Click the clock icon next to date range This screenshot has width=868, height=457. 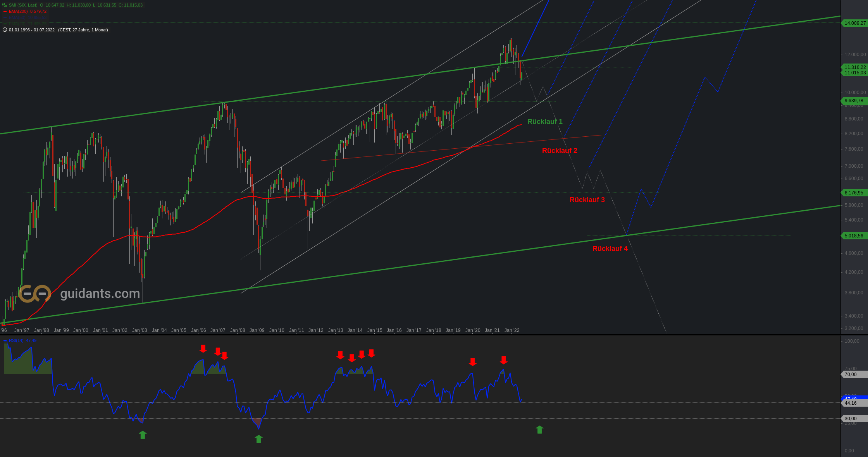(5, 30)
